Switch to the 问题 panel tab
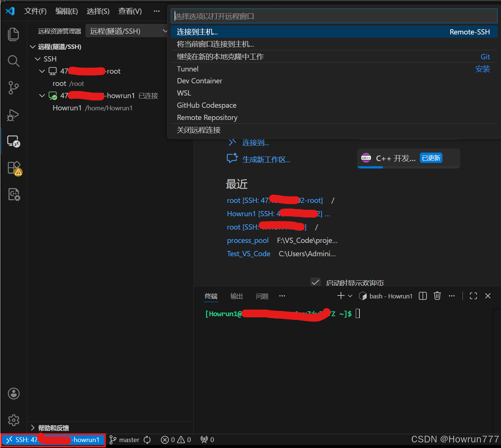The width and height of the screenshot is (501, 448). coord(262,296)
